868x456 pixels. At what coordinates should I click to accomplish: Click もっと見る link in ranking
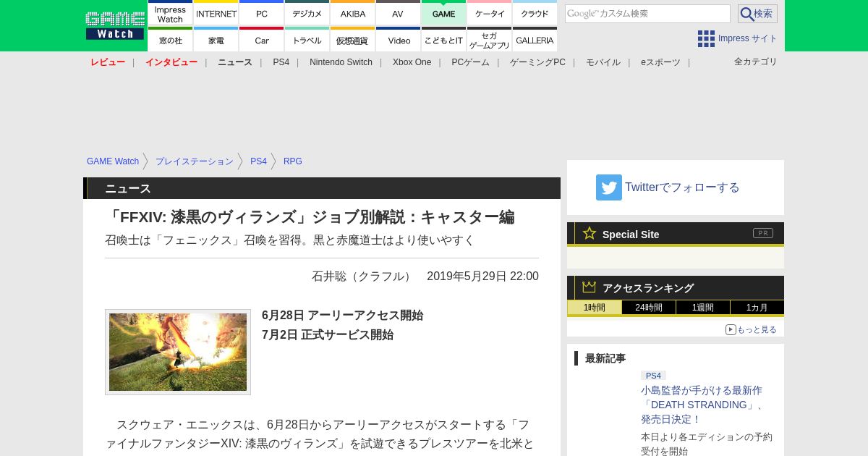[x=757, y=329]
